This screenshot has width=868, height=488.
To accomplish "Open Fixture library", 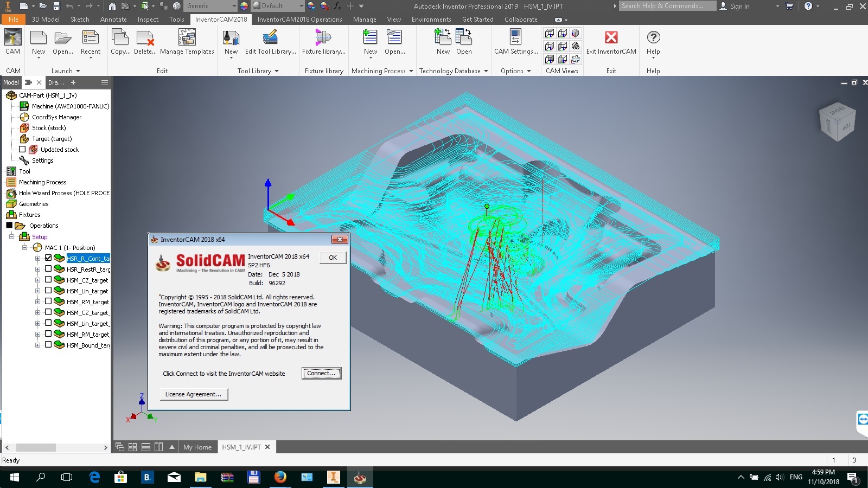I will pos(323,42).
